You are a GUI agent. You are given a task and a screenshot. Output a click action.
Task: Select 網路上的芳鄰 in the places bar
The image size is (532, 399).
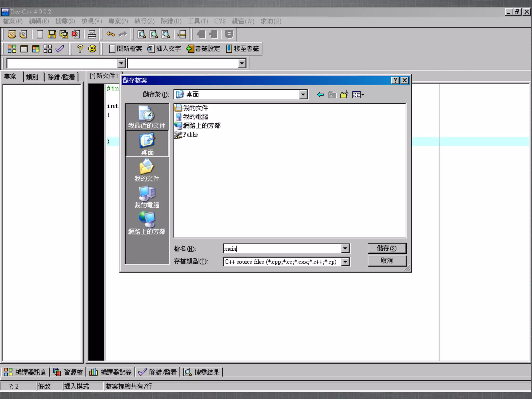[x=147, y=223]
